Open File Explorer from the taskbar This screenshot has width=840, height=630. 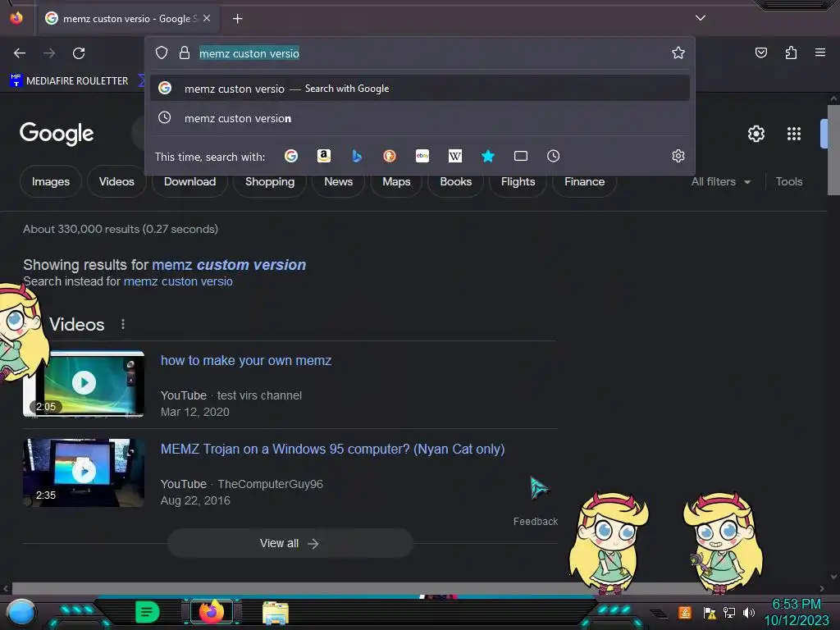276,613
